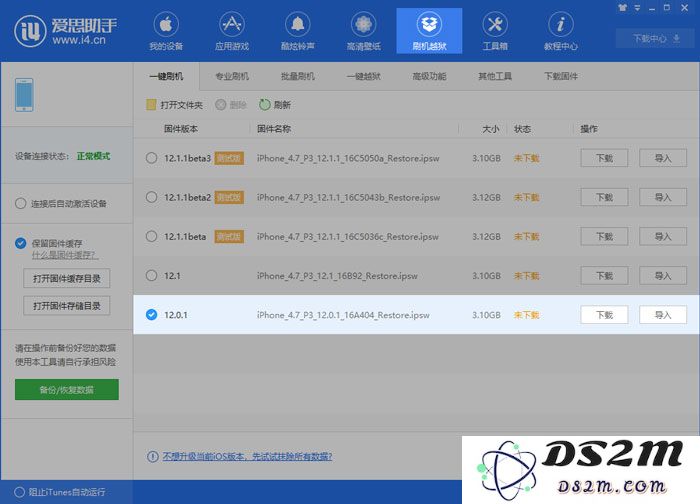Open 什么是固件缓存? help link

[x=65, y=255]
